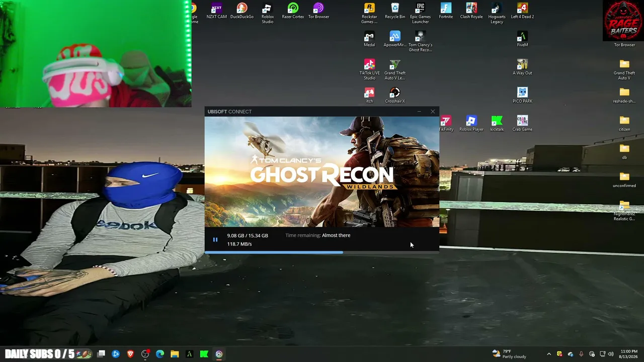Open OBS Studio from the taskbar
The width and height of the screenshot is (644, 362).
pyautogui.click(x=145, y=354)
